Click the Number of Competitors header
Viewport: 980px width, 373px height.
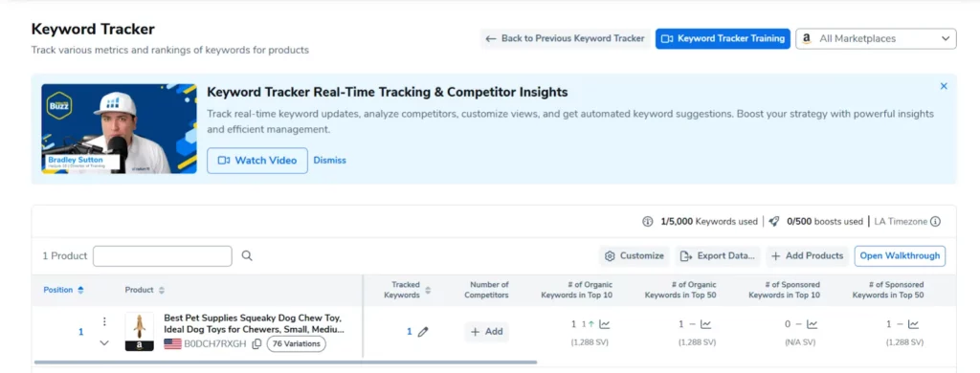tap(486, 290)
